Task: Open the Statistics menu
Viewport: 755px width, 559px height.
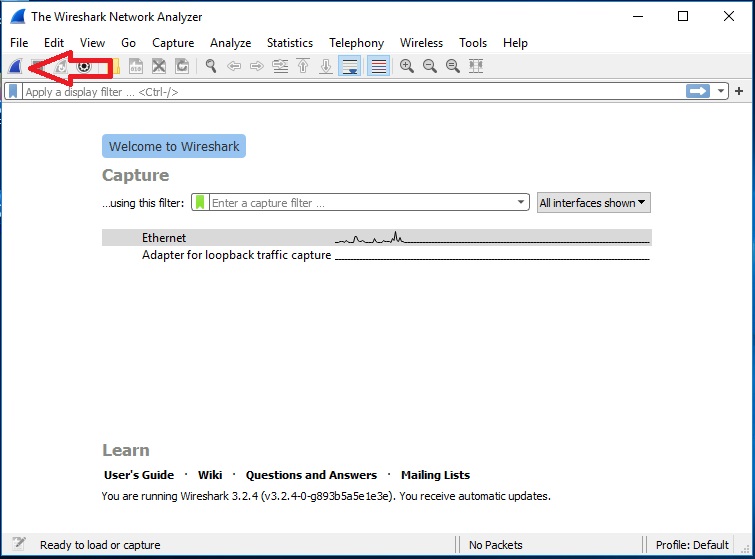Action: 290,43
